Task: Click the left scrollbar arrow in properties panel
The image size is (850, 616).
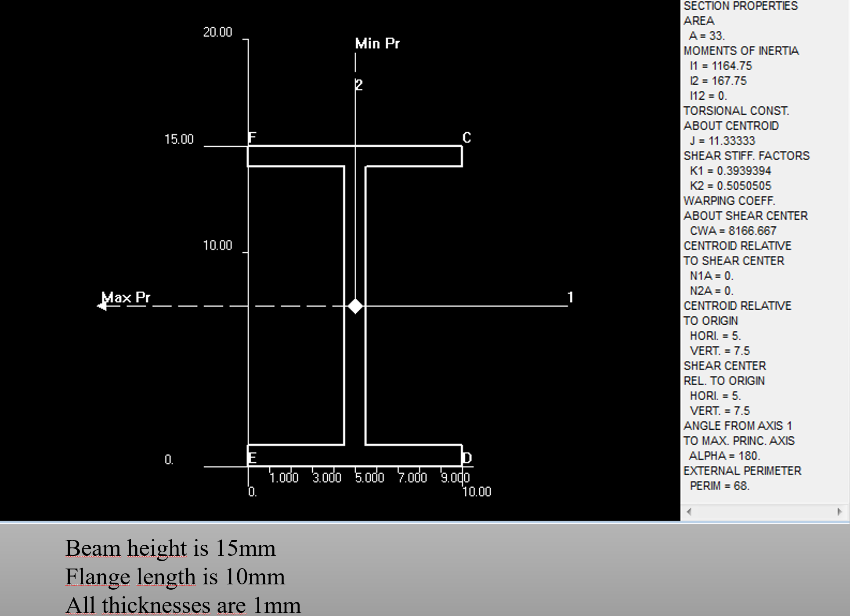Action: tap(689, 511)
